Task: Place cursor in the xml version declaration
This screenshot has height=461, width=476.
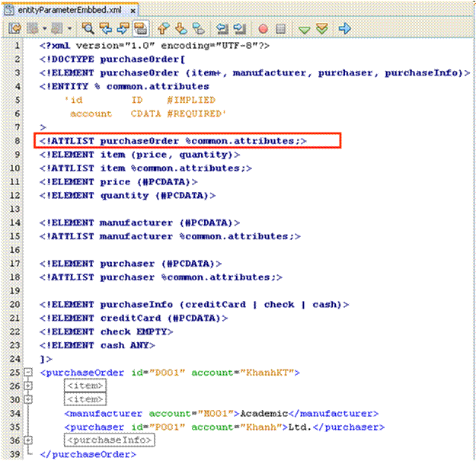Action: click(x=155, y=46)
